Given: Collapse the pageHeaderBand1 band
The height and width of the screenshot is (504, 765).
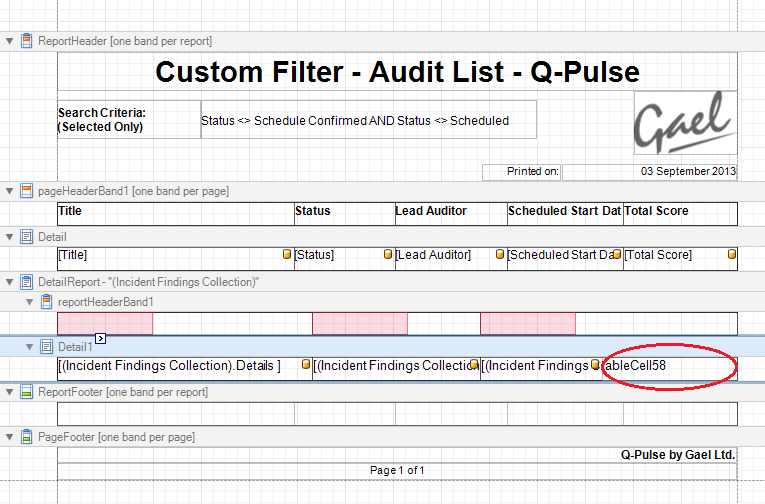Looking at the screenshot, I should tap(9, 191).
